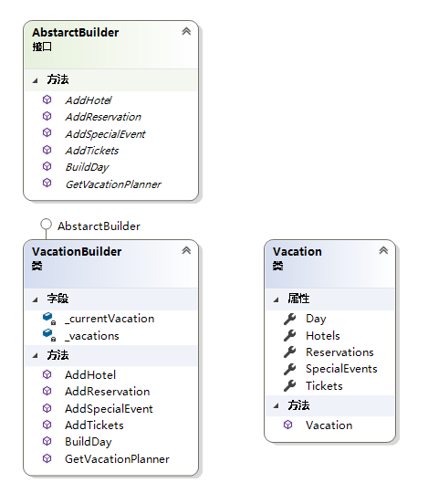Image resolution: width=428 pixels, height=504 pixels.
Task: Click the _vacations private field icon
Action: tap(49, 335)
